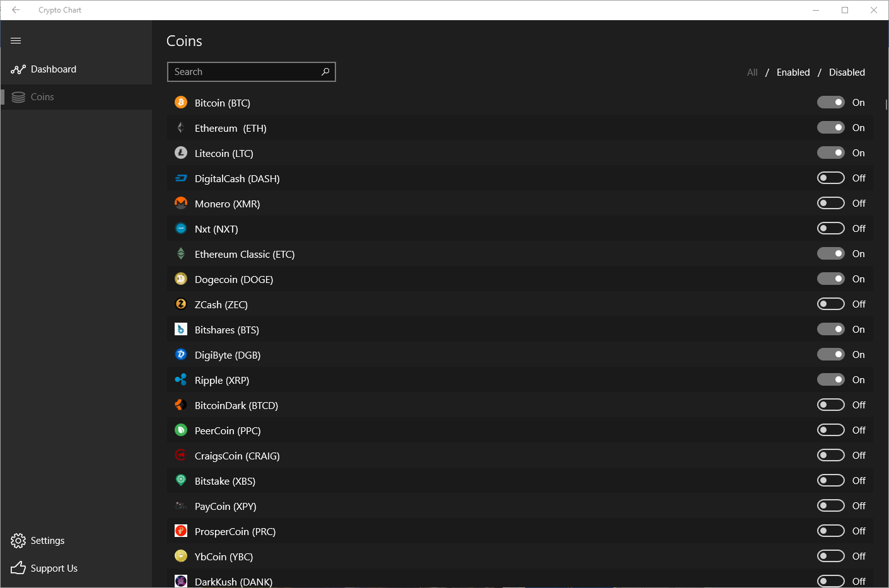The image size is (889, 588).
Task: Click the Bitstake icon
Action: (x=181, y=480)
